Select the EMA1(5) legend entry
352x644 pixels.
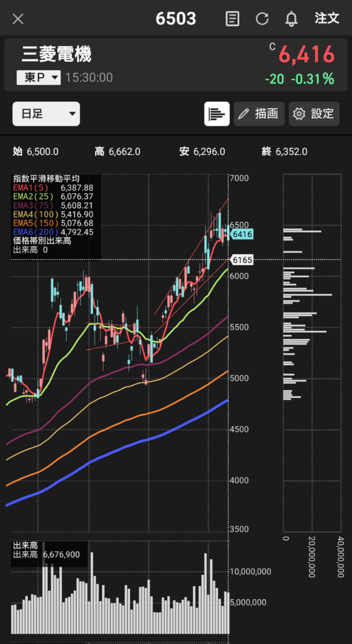[53, 188]
